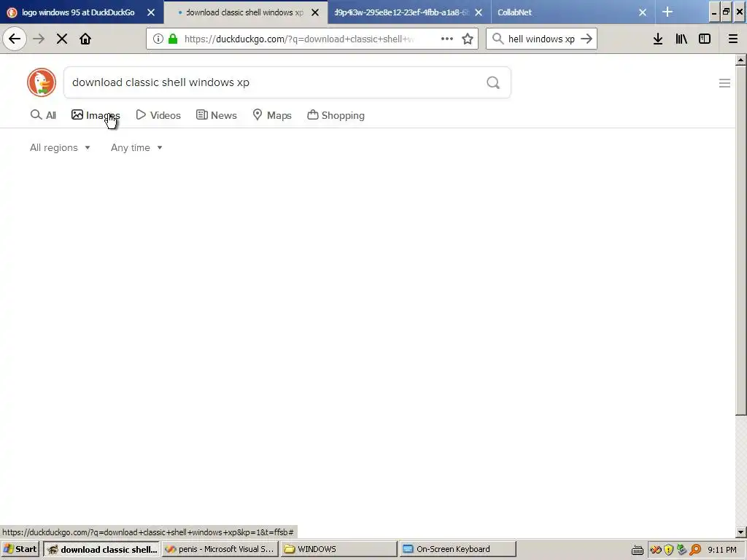
Task: Click the scrollbar up arrow
Action: click(x=741, y=60)
